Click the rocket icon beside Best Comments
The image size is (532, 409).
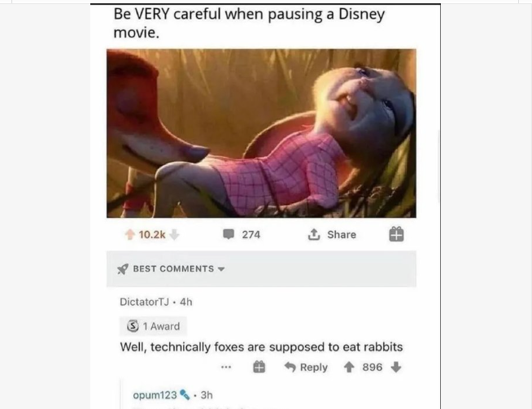pos(123,269)
